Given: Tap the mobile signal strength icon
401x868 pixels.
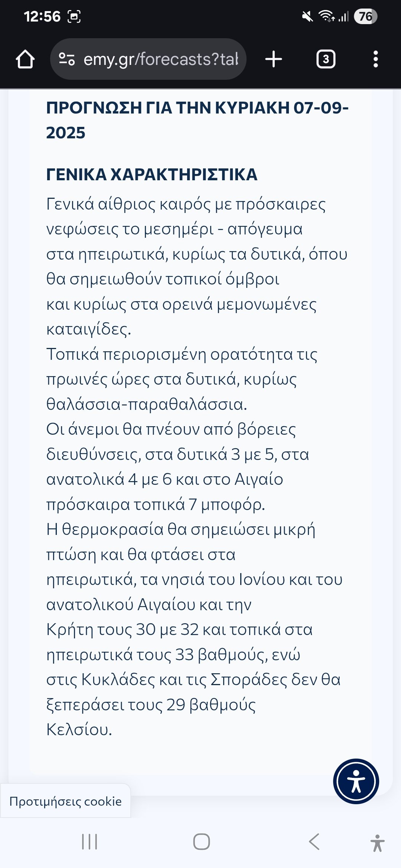Looking at the screenshot, I should pos(343,17).
